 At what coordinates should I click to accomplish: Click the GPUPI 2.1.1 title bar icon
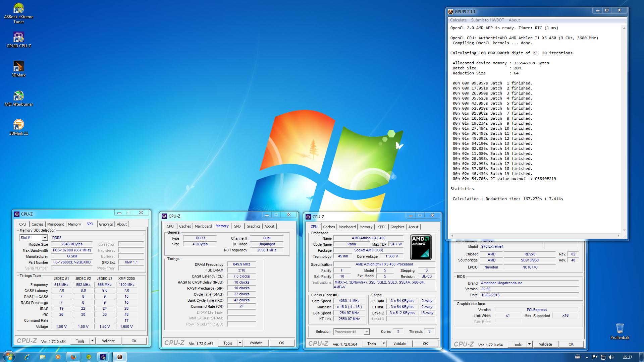451,11
